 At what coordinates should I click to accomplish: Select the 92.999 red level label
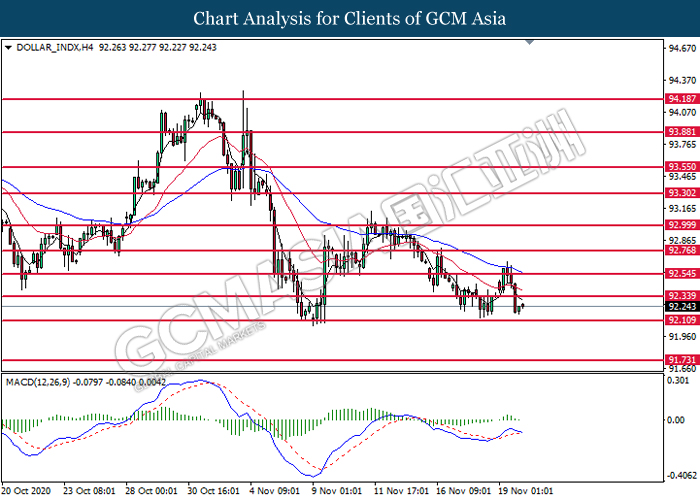point(681,225)
